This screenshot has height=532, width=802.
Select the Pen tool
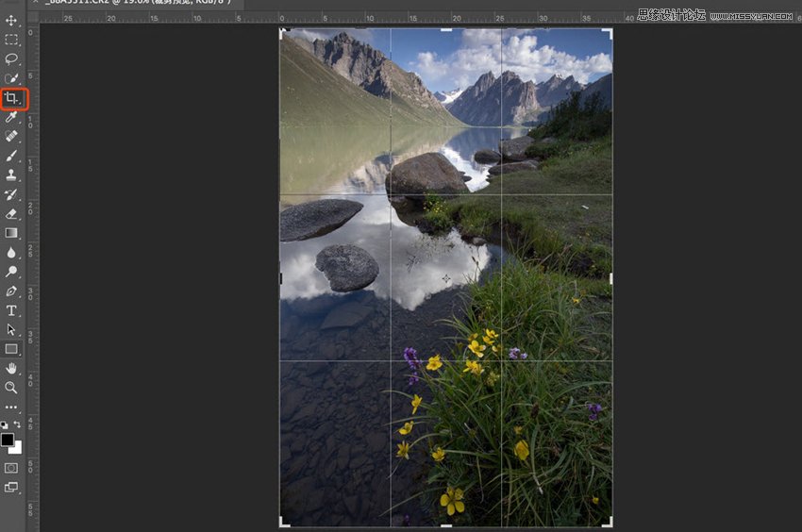[11, 291]
